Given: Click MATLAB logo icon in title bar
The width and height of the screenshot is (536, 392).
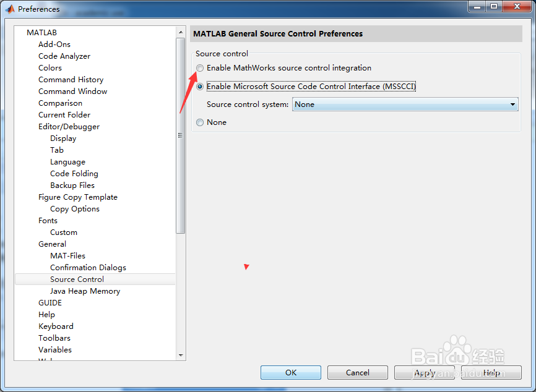Looking at the screenshot, I should 10,9.
